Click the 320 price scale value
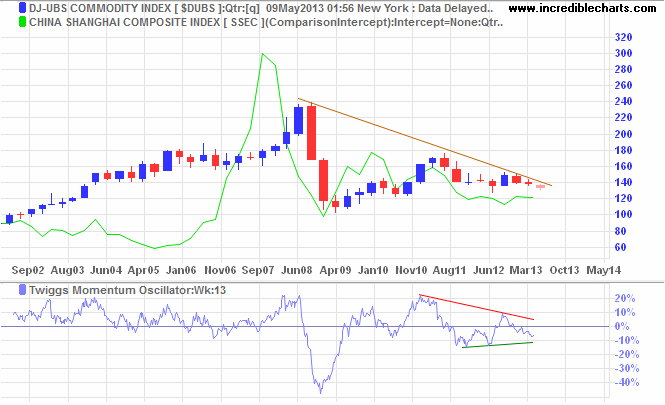This screenshot has width=665, height=405. tap(623, 37)
